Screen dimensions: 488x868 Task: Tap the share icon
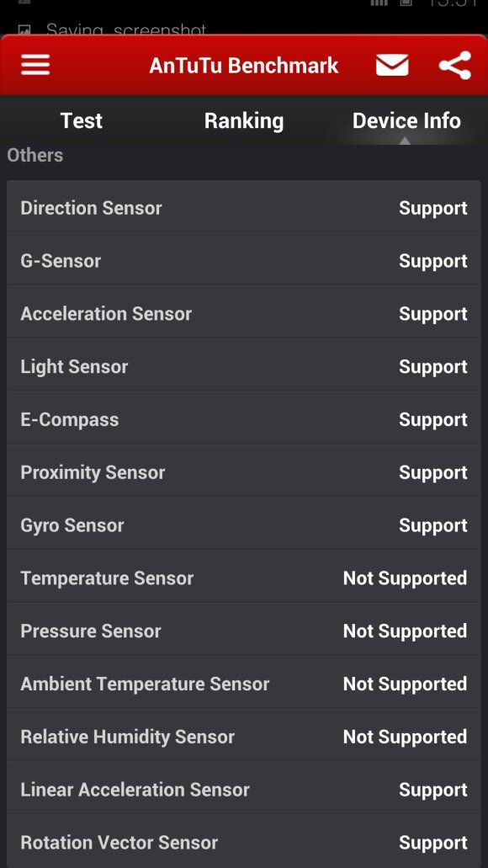[455, 66]
